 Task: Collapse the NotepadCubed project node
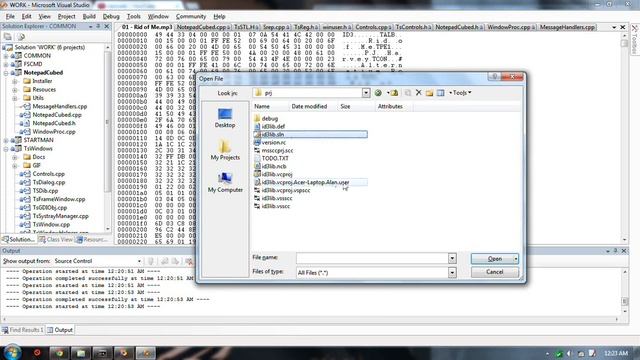[6, 73]
